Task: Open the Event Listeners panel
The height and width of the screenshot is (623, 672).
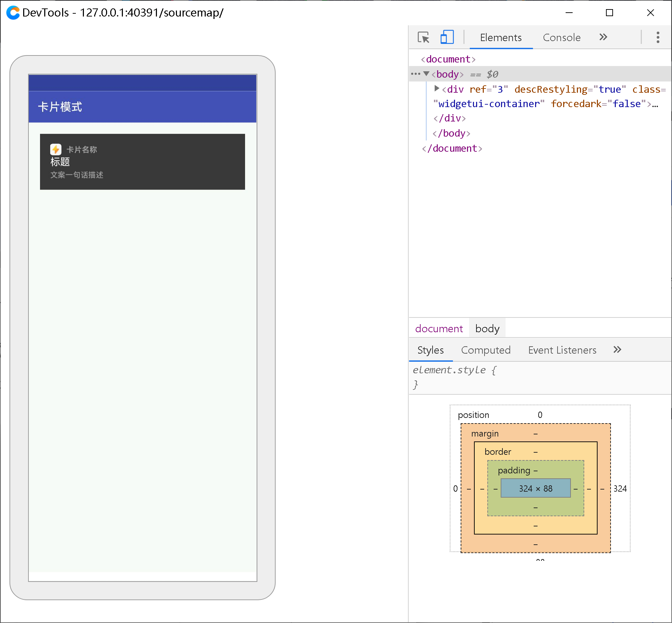Action: pyautogui.click(x=562, y=350)
